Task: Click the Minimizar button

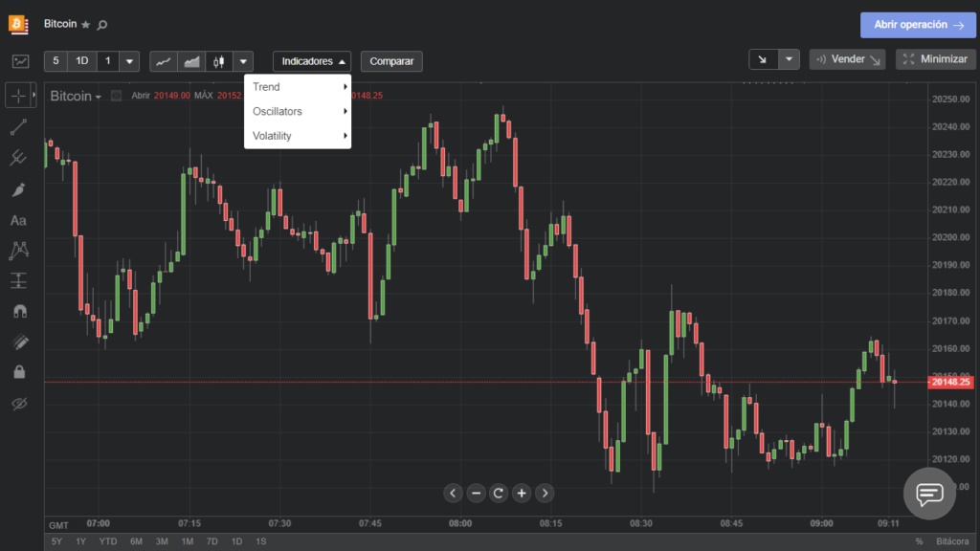Action: (x=936, y=59)
